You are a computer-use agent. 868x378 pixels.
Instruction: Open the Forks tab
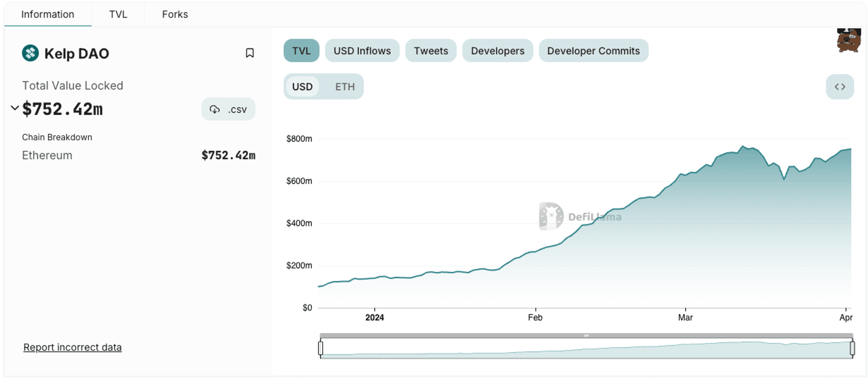tap(175, 14)
